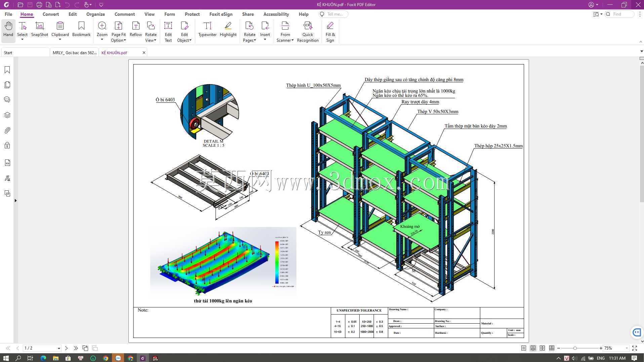This screenshot has width=644, height=362.
Task: Click the Reflow tool
Action: click(x=135, y=29)
